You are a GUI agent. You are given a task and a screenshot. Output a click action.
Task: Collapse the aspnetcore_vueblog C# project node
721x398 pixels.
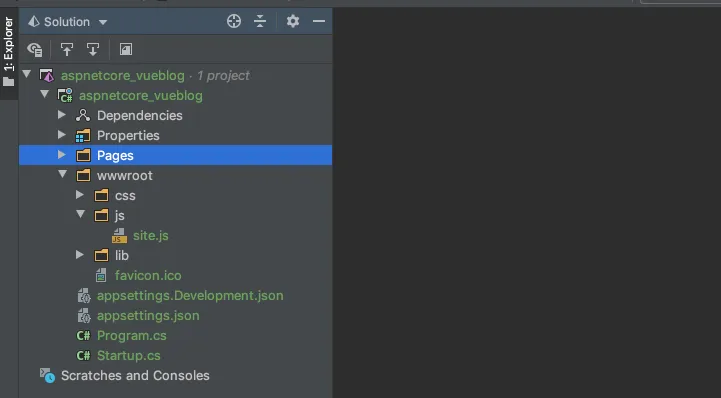click(x=45, y=94)
